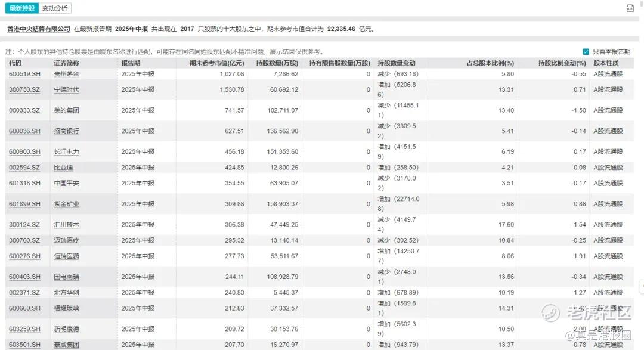This screenshot has height=350, width=644.
Task: Open stock code 002371.SZ link
Action: pos(24,293)
